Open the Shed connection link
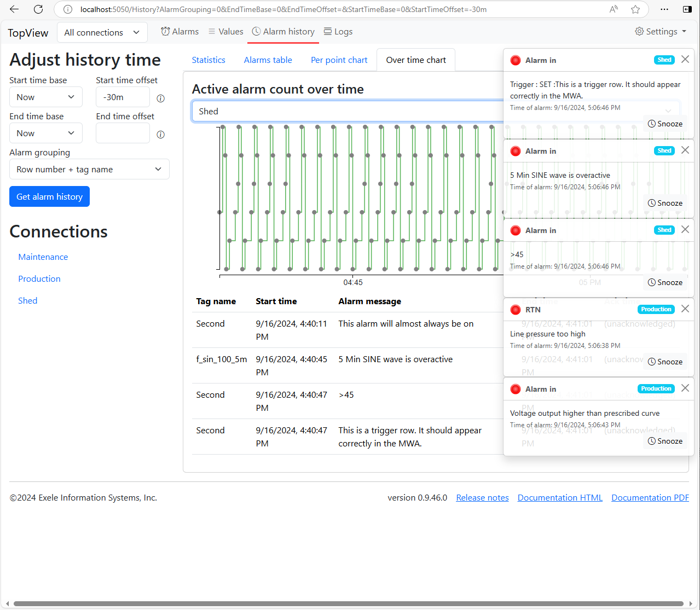 coord(28,300)
